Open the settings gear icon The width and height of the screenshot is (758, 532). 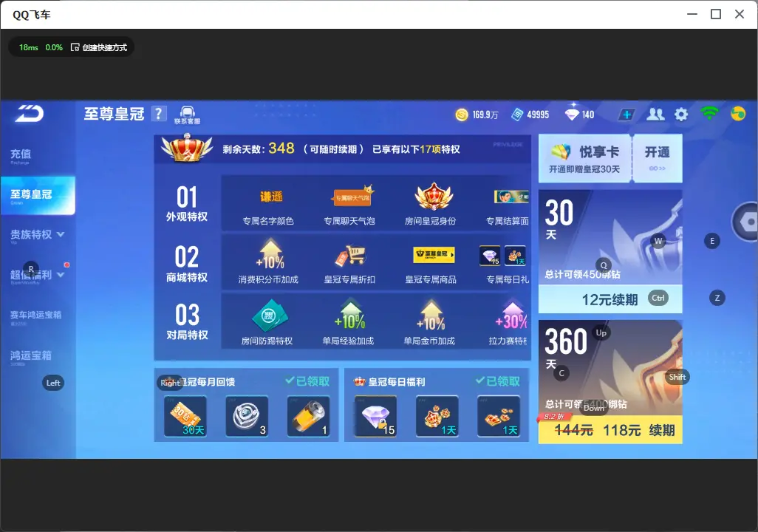pos(681,115)
